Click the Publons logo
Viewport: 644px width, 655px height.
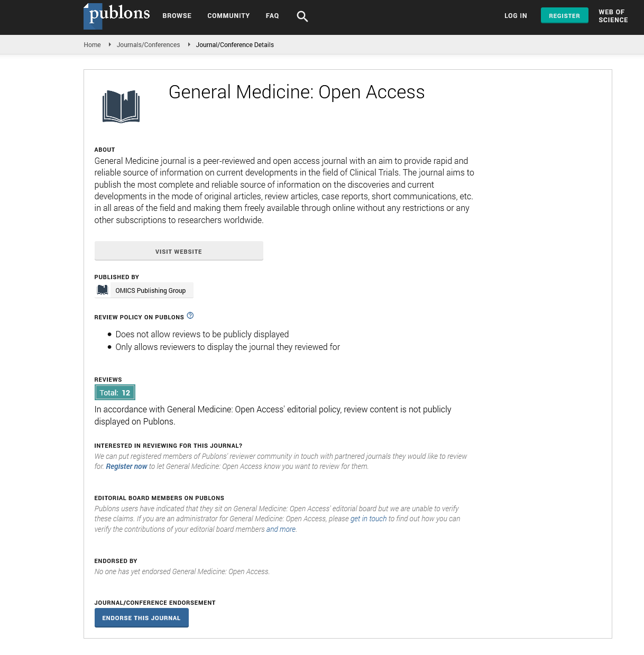pos(117,15)
